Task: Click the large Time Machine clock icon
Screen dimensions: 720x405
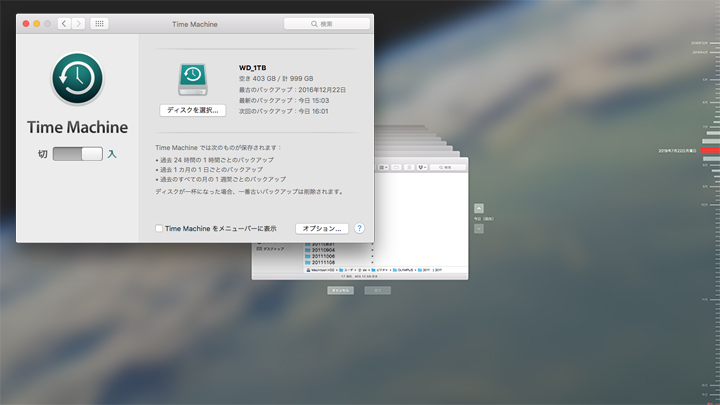Action: 77,79
